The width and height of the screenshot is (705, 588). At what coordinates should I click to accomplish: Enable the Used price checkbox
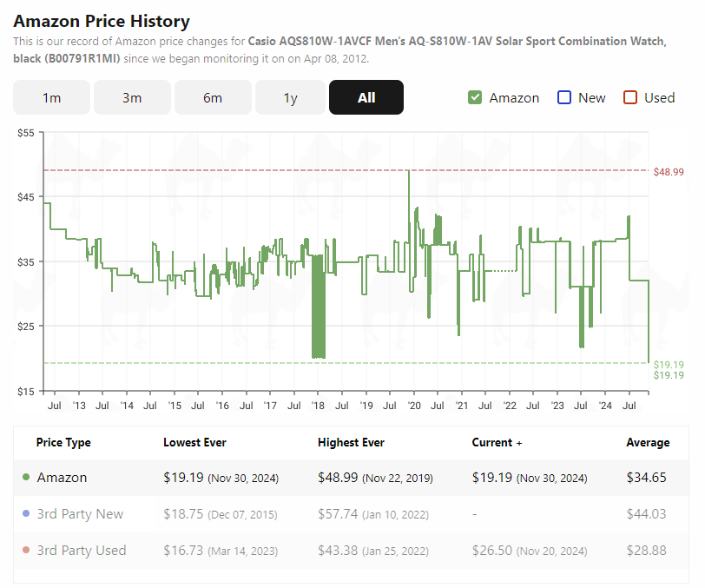coord(630,97)
